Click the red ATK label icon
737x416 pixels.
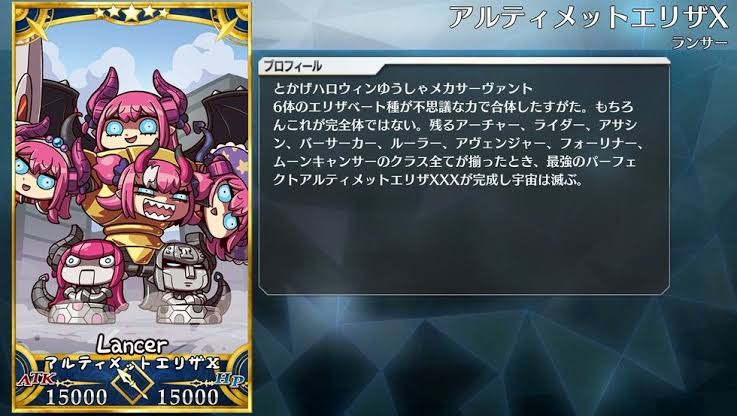coord(36,378)
